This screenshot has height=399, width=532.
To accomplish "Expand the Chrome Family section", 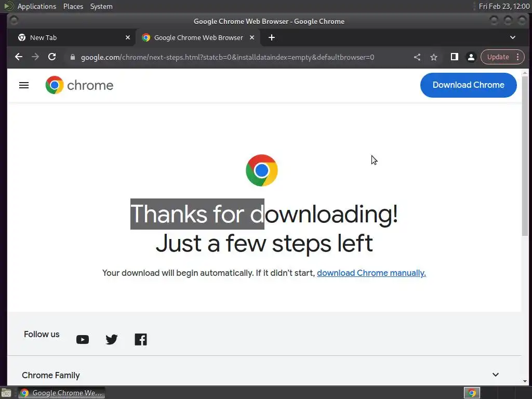I will 261,375.
